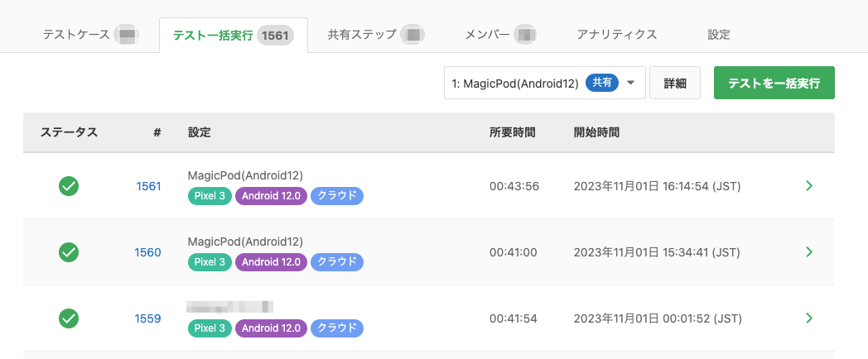The image size is (868, 359).
Task: Open batch run number 1561 link
Action: [148, 186]
